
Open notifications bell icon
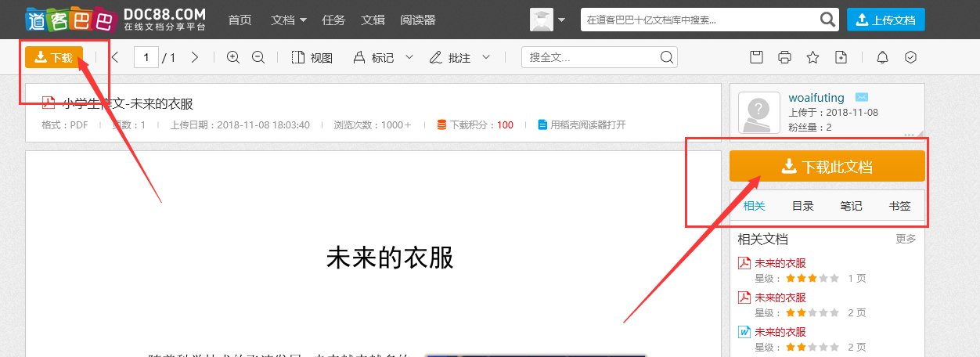(882, 57)
